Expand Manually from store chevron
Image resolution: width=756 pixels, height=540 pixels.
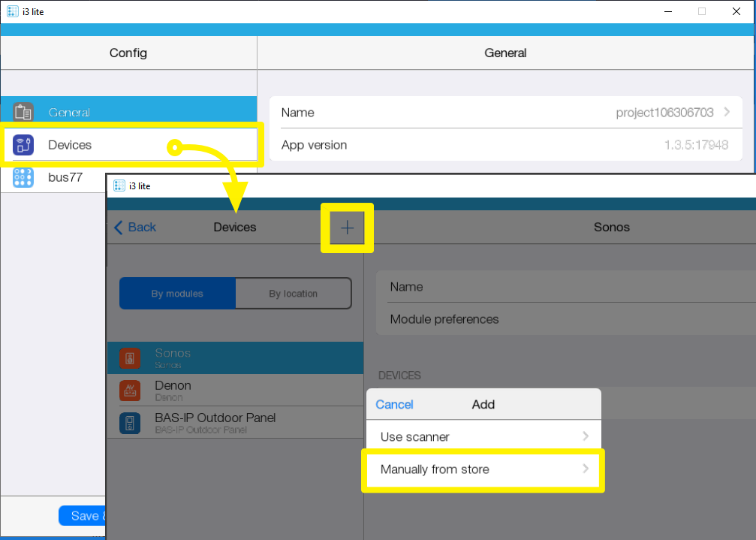(x=586, y=469)
